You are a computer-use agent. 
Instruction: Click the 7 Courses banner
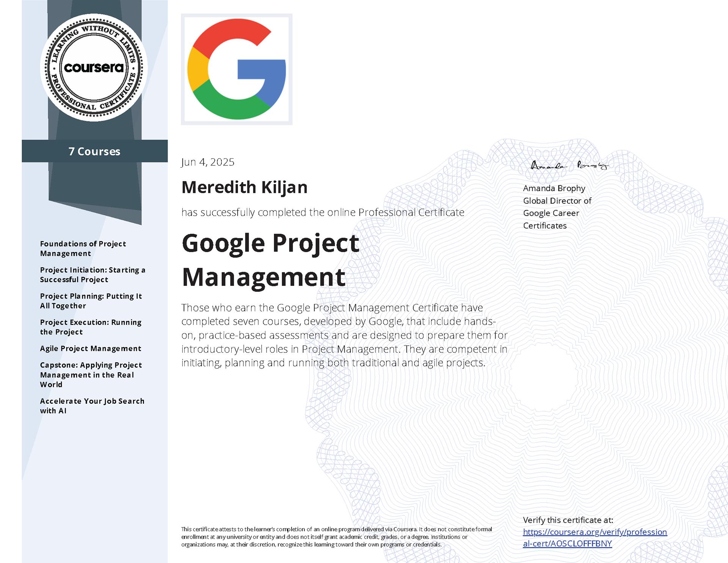tap(95, 151)
